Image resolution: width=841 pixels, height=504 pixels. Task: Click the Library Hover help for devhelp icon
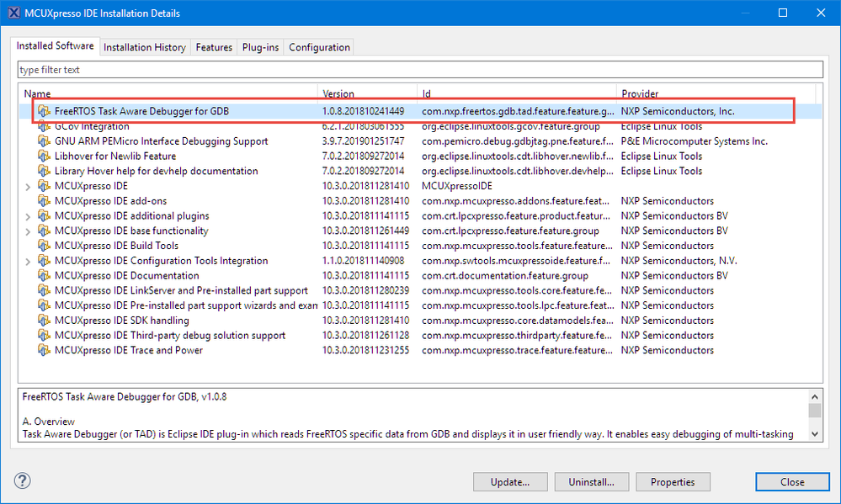pos(44,171)
